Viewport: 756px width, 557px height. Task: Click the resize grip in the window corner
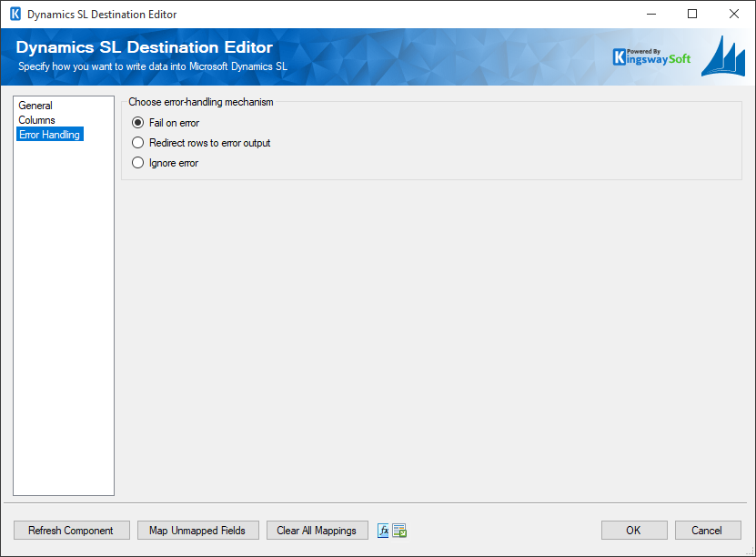tap(750, 552)
